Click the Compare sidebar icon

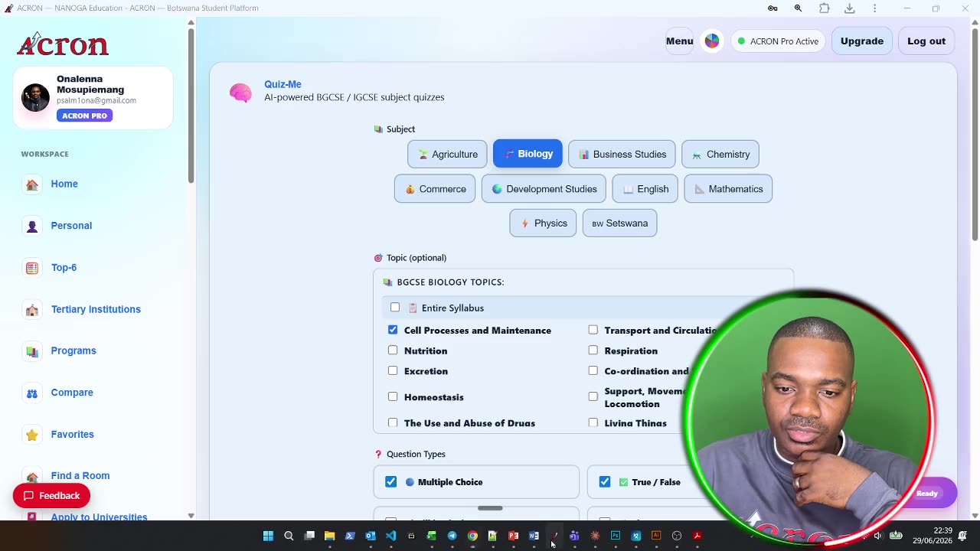point(32,393)
